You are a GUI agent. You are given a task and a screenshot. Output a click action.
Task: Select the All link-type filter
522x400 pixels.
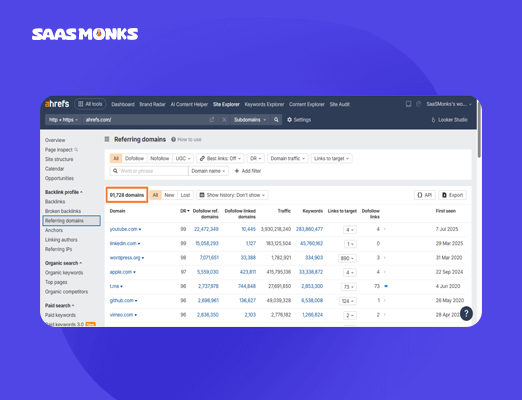pos(116,158)
